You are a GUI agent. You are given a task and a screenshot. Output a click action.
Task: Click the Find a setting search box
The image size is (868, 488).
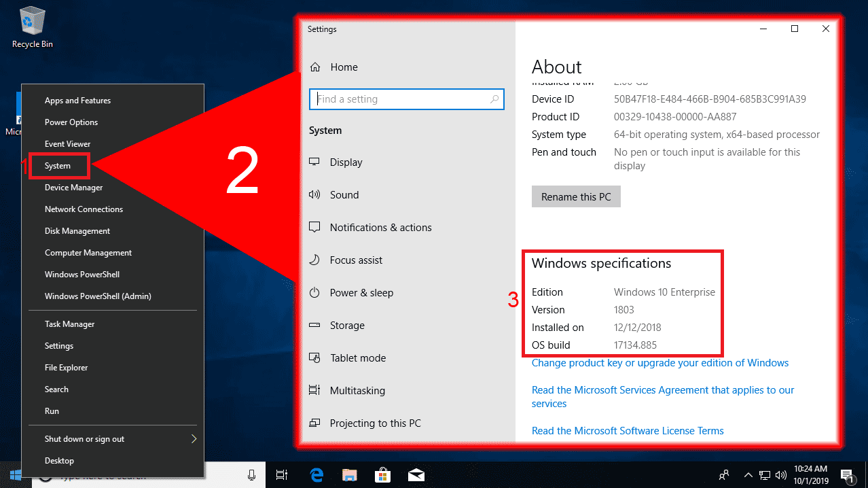pos(406,99)
